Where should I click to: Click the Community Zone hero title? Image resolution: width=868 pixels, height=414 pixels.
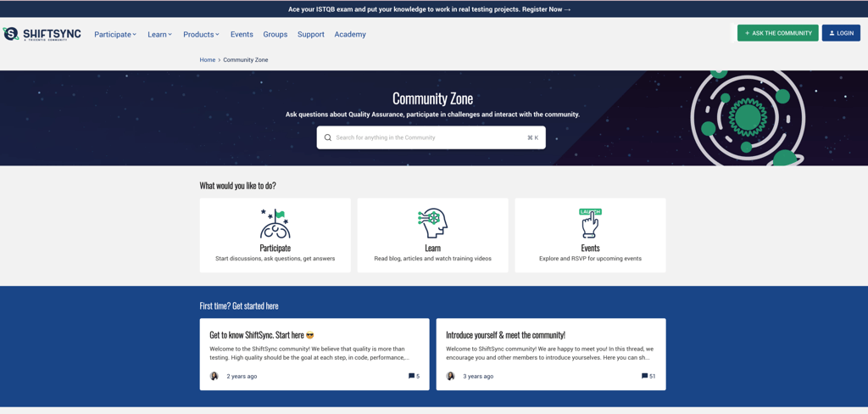(x=433, y=99)
